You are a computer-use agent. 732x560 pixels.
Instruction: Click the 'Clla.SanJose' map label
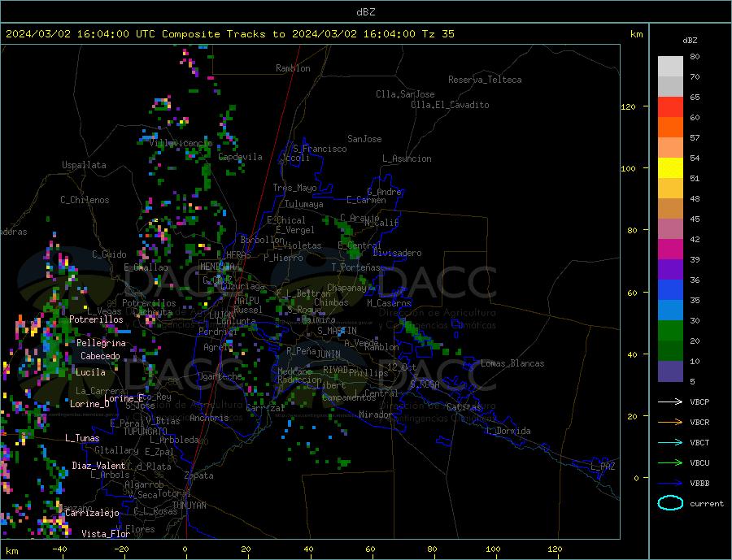point(405,94)
